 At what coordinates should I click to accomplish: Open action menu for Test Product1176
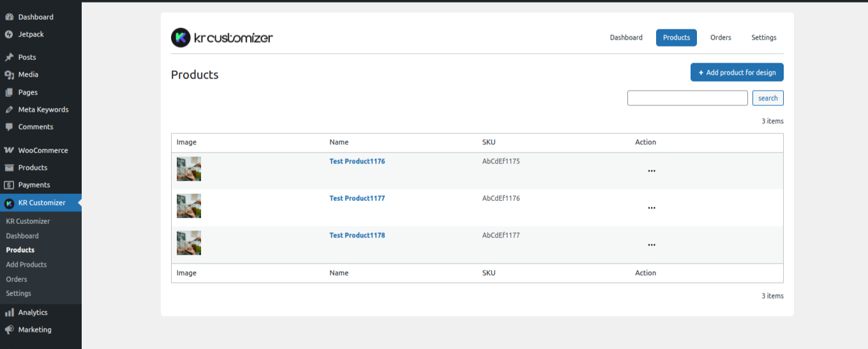[652, 171]
